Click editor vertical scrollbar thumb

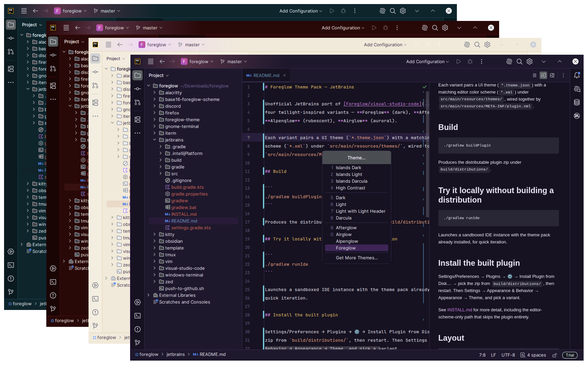click(427, 154)
